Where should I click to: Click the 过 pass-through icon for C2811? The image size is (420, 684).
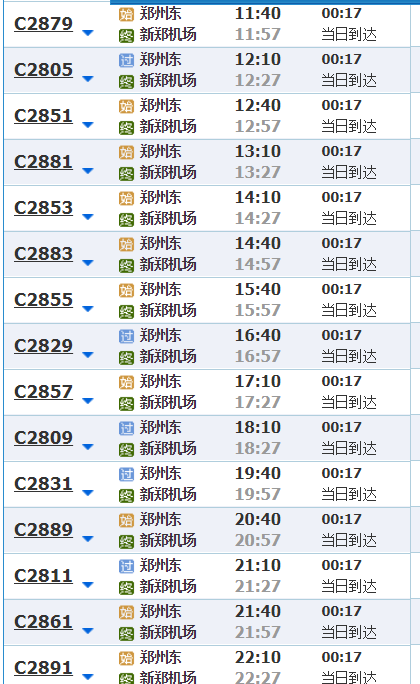click(x=126, y=566)
